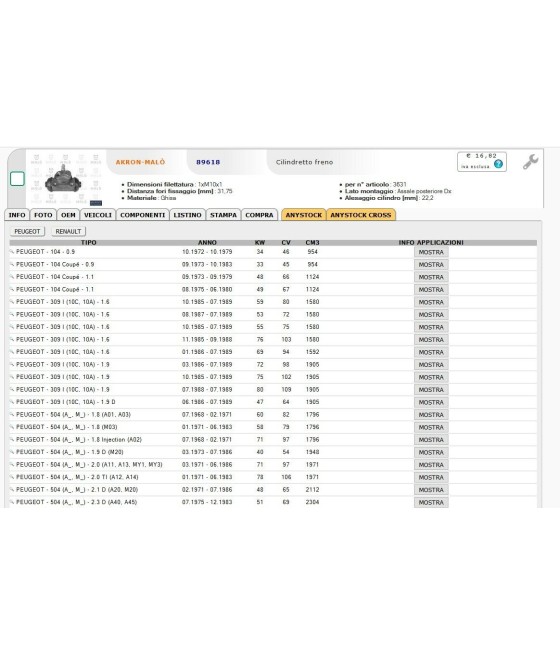This screenshot has height=655, width=560.
Task: Click magnifier icon beside 504 2.0 TI row
Action: 12,477
